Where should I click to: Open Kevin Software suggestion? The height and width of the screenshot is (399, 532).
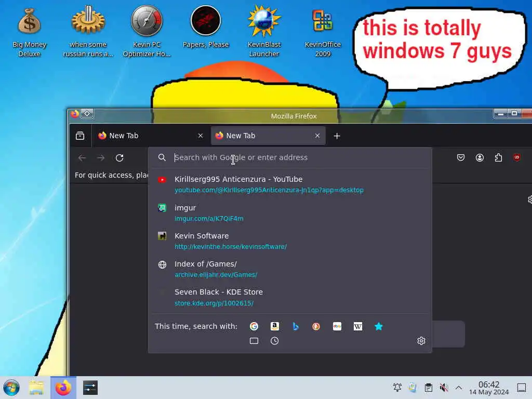[290, 241]
